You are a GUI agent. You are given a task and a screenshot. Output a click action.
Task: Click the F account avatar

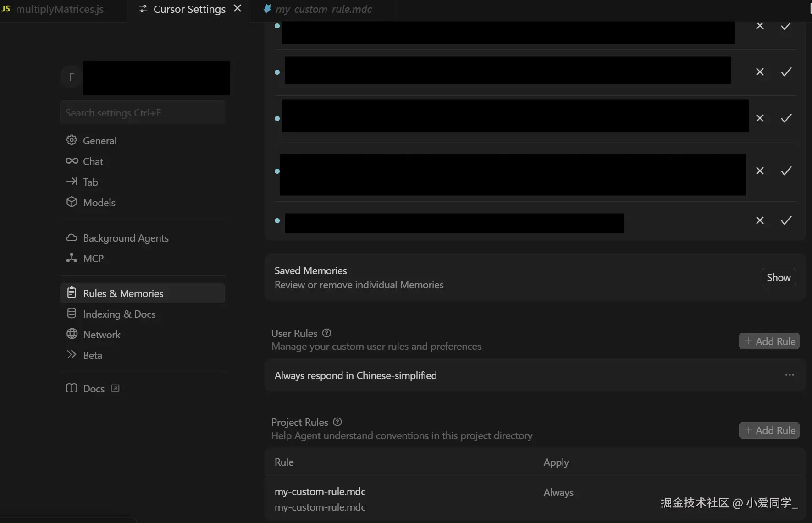click(x=71, y=77)
